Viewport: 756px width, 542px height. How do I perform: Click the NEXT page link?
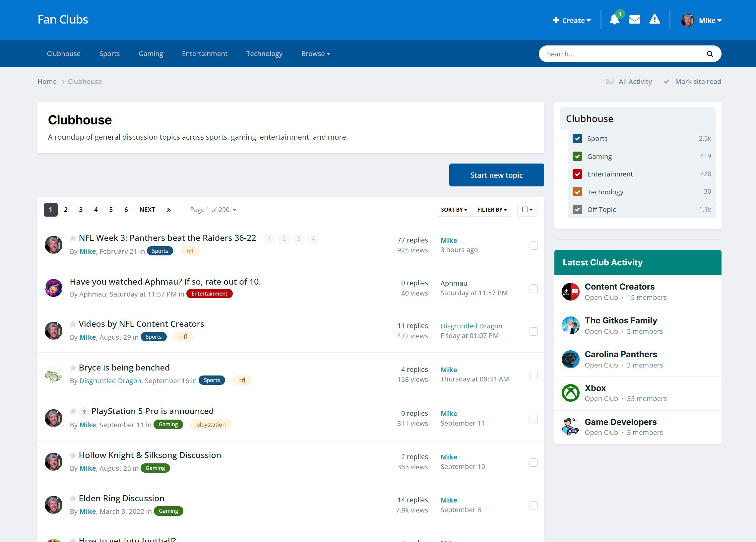tap(147, 210)
